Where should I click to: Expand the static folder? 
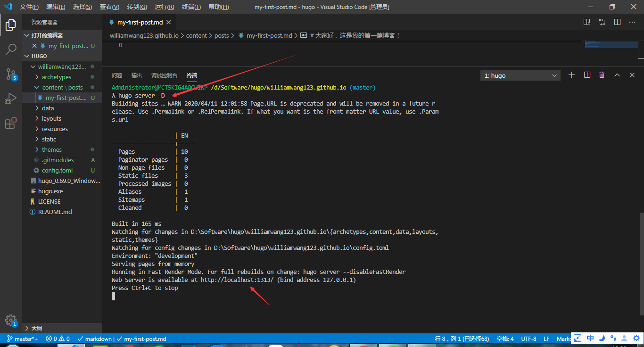(x=62, y=139)
